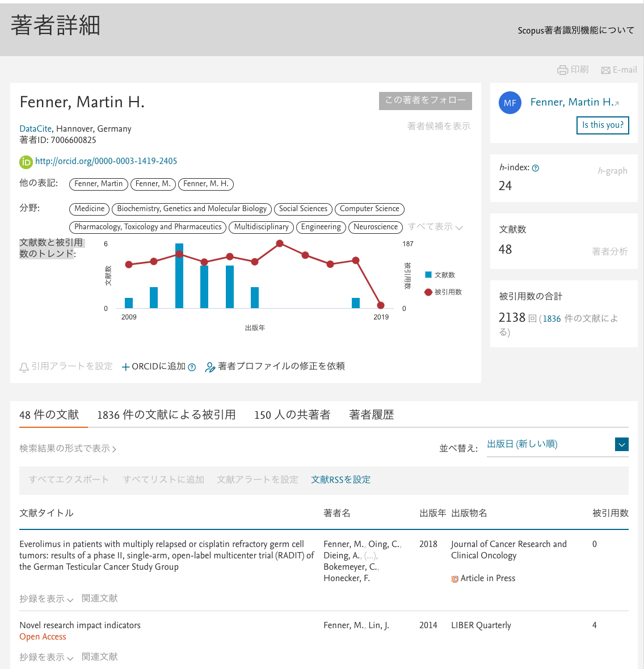The image size is (644, 669).
Task: Expand 抄録を表示 for Novel research impact indicators
Action: (x=46, y=657)
